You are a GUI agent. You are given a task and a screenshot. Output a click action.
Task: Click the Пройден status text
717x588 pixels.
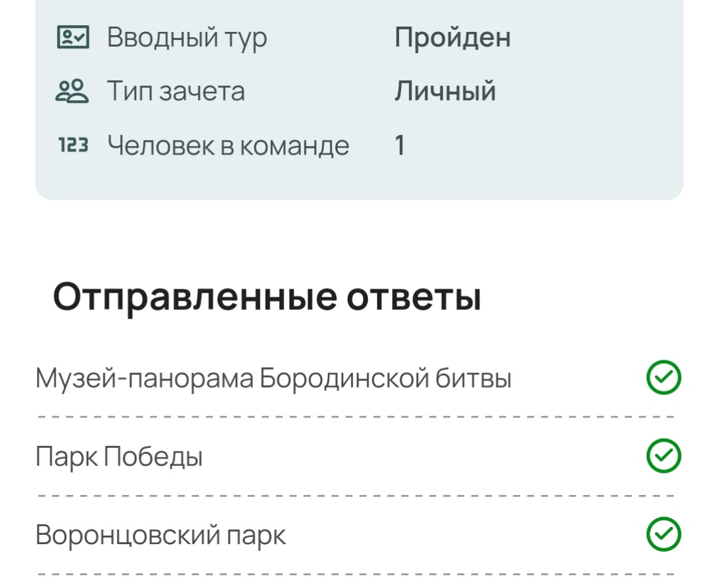pyautogui.click(x=453, y=37)
